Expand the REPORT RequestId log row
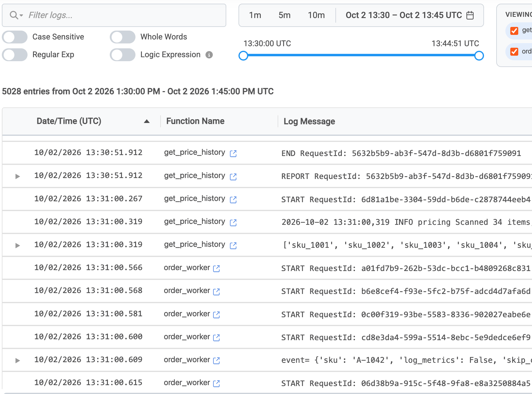The height and width of the screenshot is (394, 532). 17,177
